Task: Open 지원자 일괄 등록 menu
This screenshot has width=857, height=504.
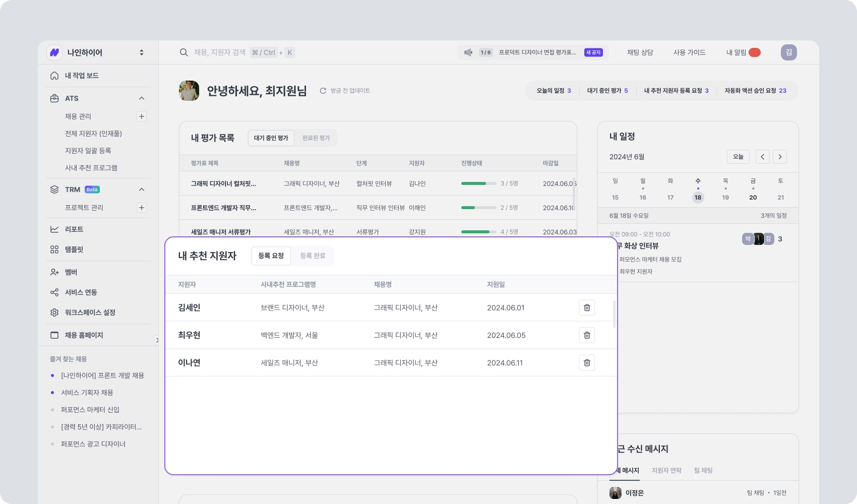Action: coord(88,151)
